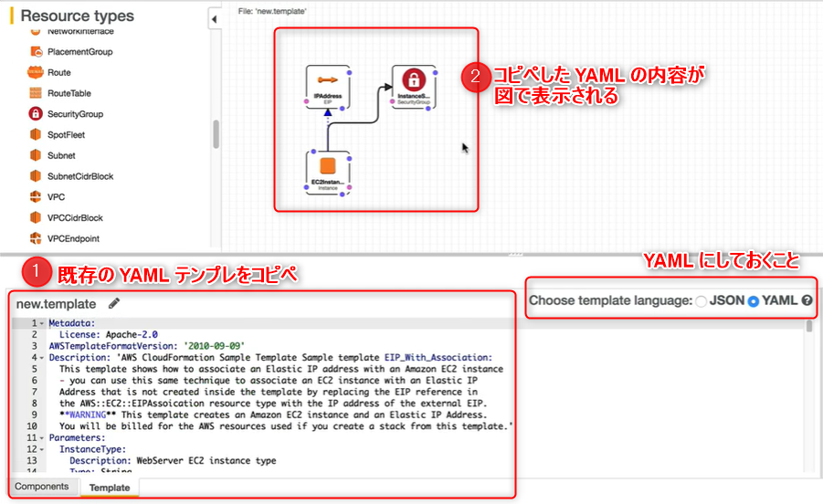Fold the Description block at line 4
823x504 pixels.
click(42, 358)
